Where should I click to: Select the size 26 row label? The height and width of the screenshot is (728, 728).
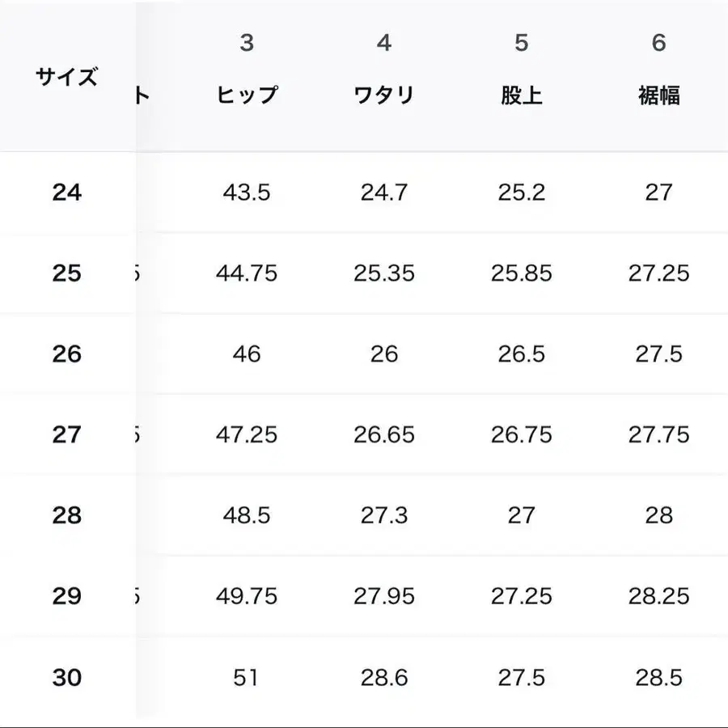[x=67, y=354]
